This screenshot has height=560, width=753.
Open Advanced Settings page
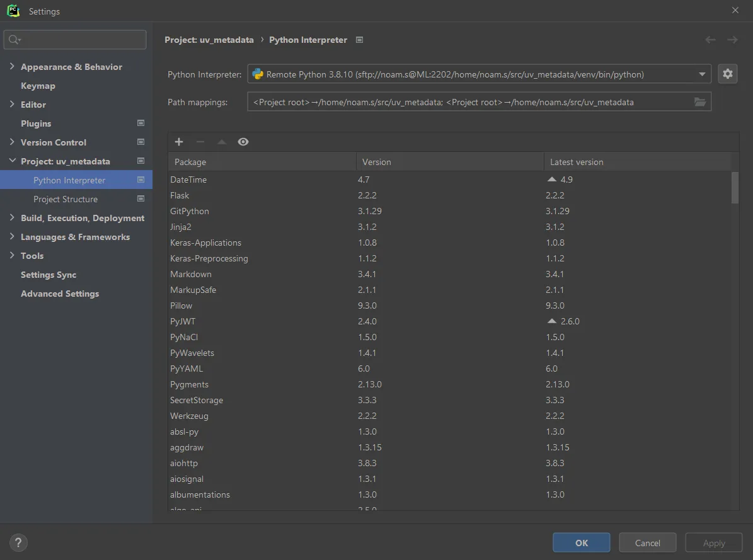coord(60,294)
